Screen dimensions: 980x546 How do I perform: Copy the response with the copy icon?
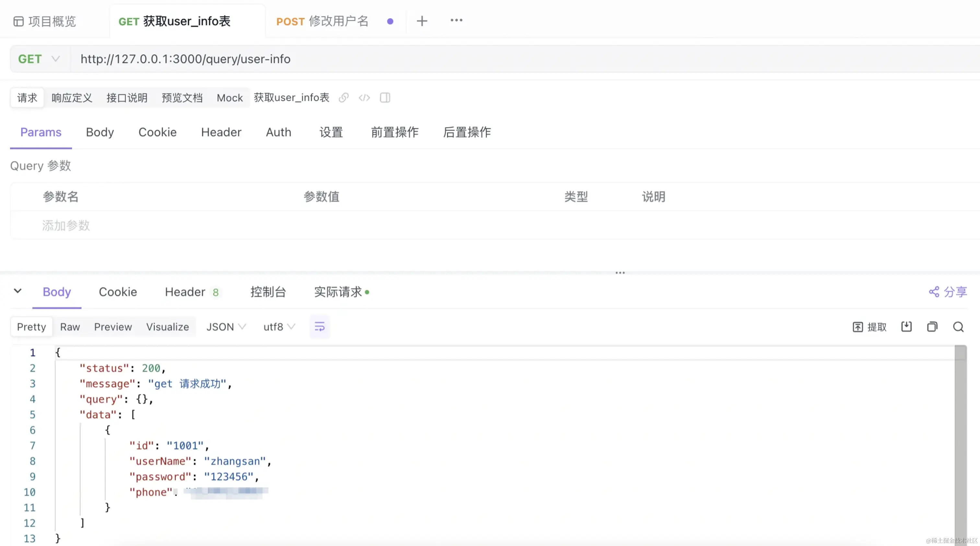click(932, 327)
